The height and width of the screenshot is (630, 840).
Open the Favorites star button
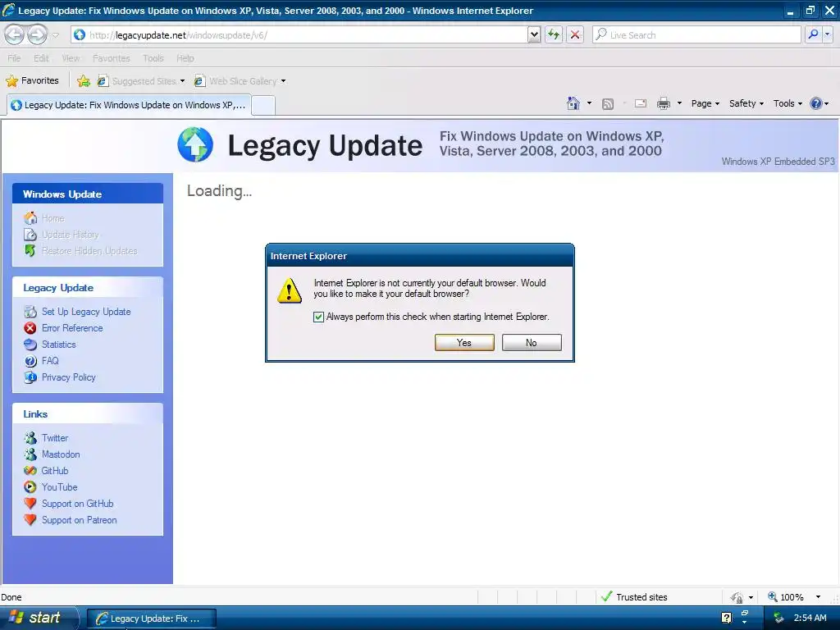click(x=32, y=81)
